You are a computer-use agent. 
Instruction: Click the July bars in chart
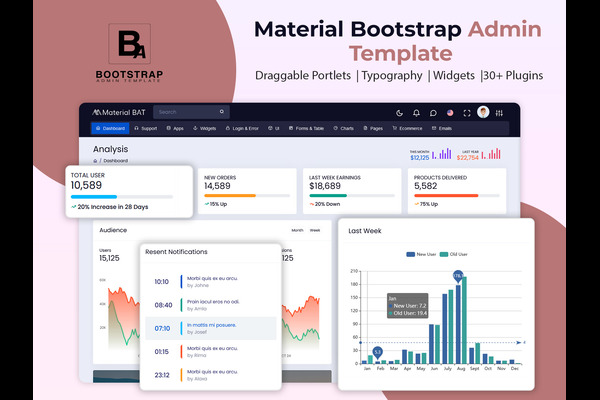click(448, 327)
